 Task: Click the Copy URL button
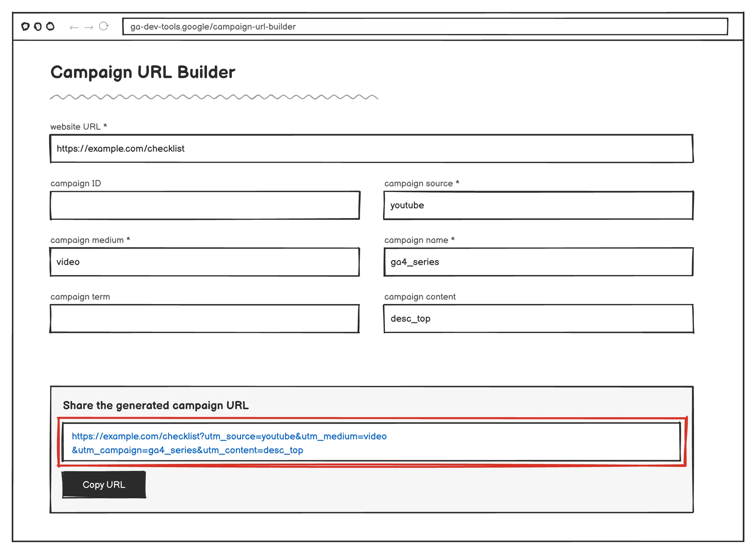(x=104, y=485)
